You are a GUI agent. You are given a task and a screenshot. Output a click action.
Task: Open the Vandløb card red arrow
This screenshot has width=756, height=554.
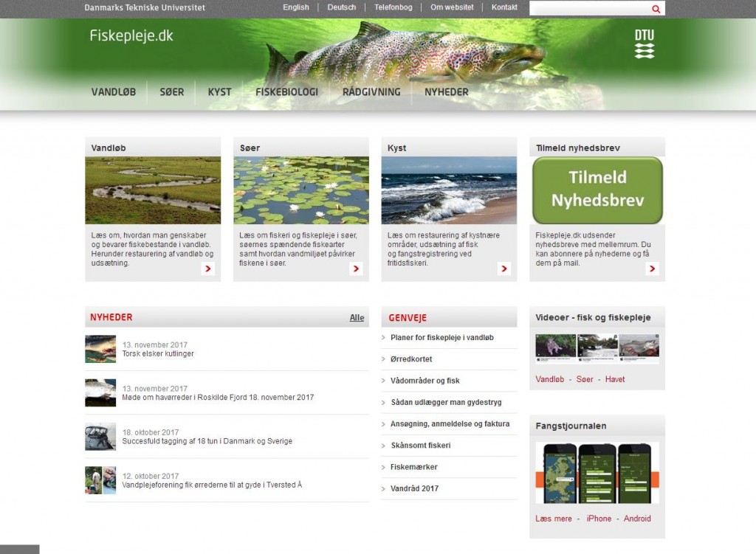207,269
